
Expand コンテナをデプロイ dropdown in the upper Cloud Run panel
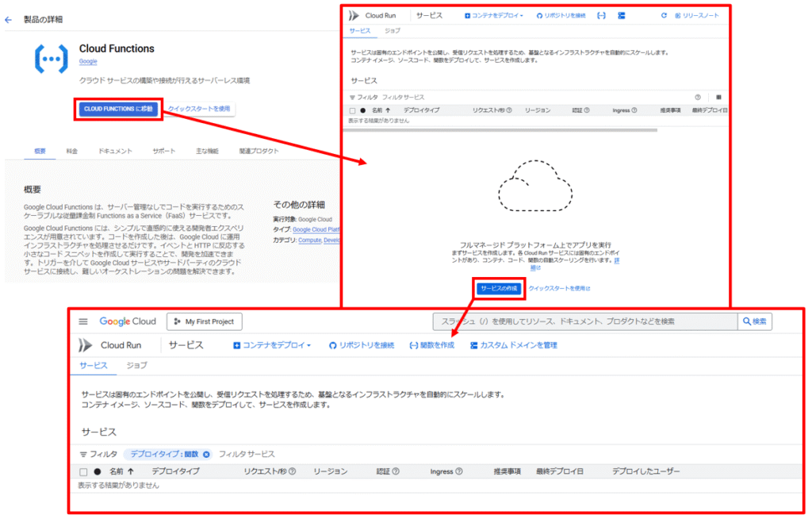point(493,16)
